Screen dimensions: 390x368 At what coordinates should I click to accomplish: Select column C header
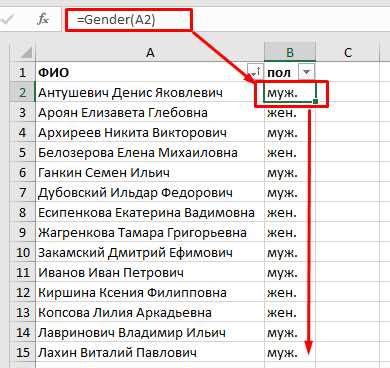click(348, 52)
